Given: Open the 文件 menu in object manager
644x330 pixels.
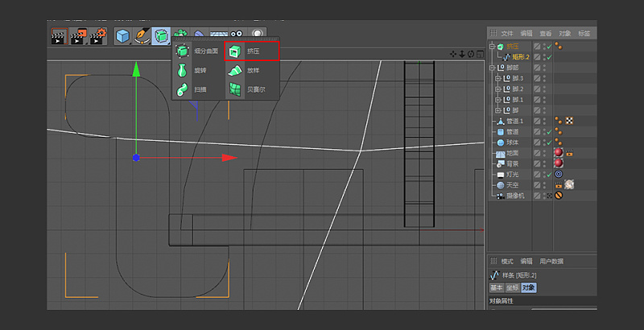Looking at the screenshot, I should coord(507,34).
